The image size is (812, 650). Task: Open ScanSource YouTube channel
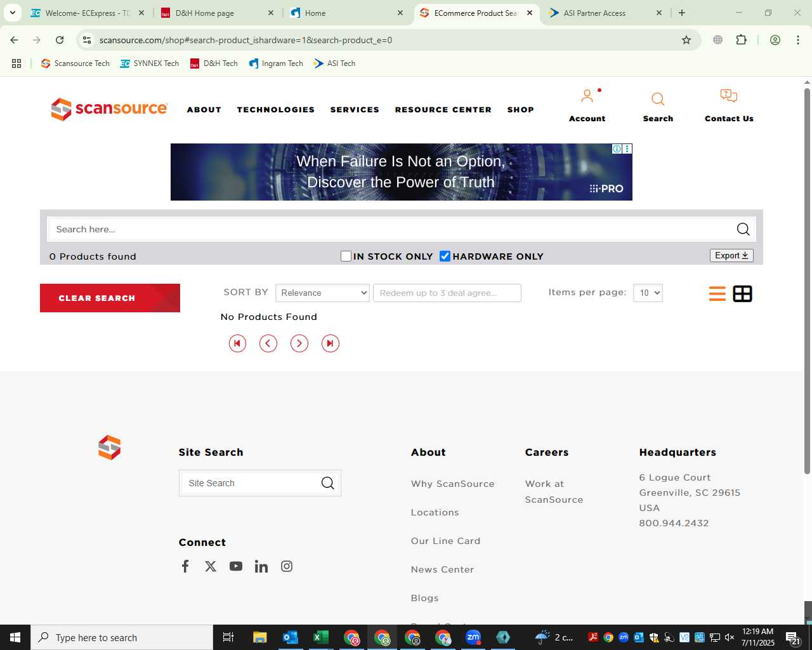coord(236,566)
